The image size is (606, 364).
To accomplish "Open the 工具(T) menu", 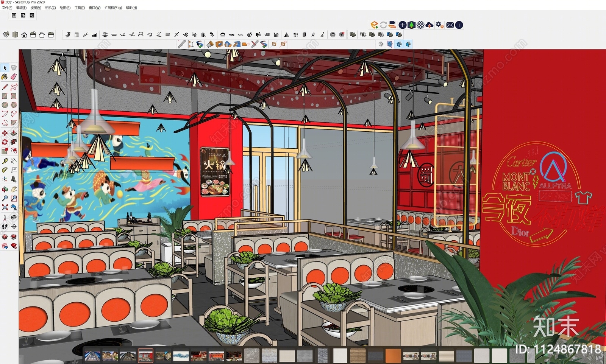I will click(x=80, y=8).
